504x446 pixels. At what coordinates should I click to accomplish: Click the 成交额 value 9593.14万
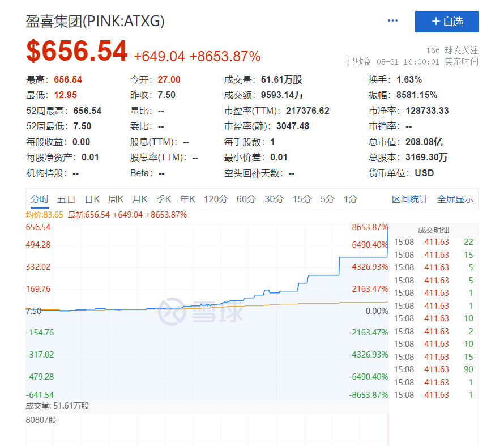(x=282, y=95)
